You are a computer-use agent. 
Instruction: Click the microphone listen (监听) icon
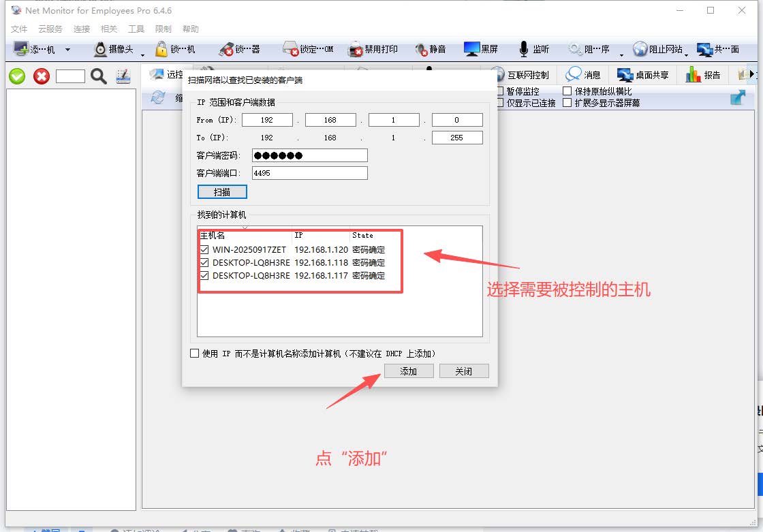pos(524,50)
